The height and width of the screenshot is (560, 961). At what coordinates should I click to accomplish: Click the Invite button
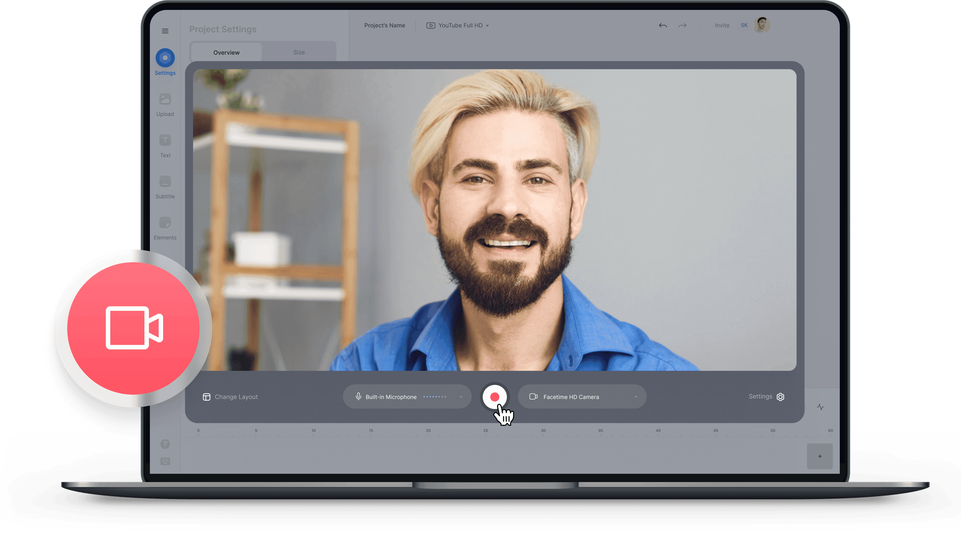click(x=722, y=26)
